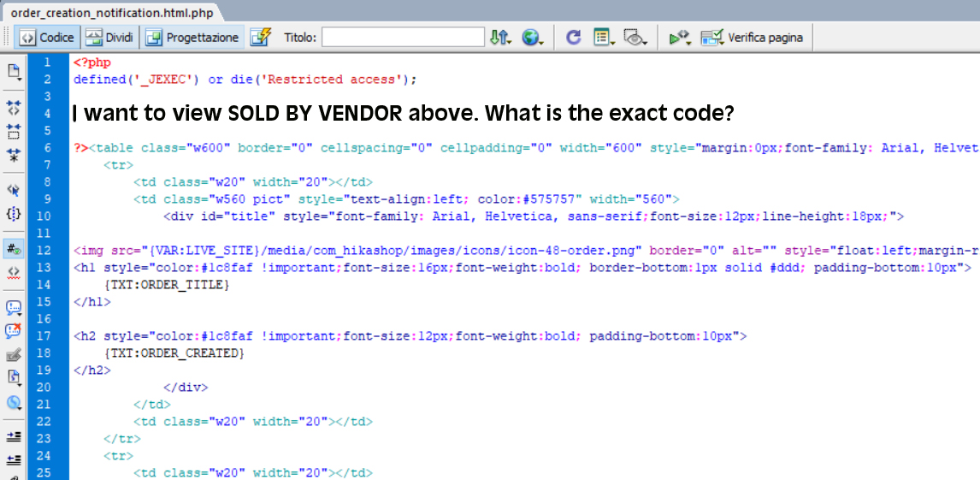Switch to Progettazione design view

pos(192,38)
